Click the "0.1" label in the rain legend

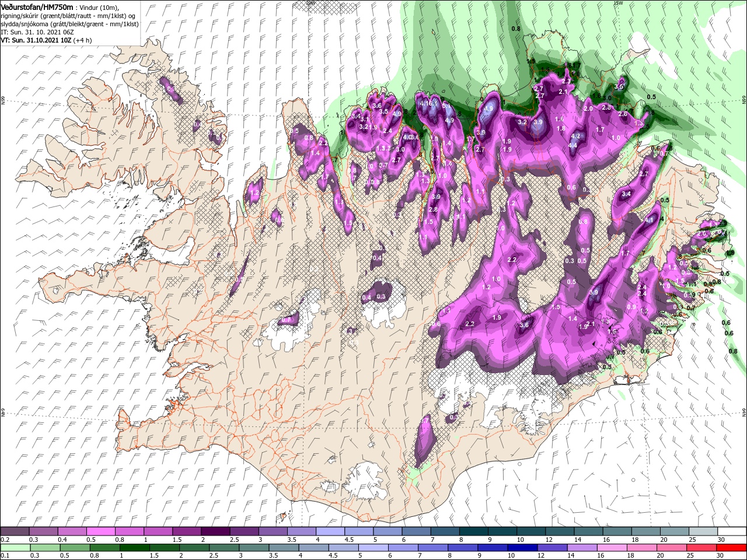[x=5, y=556]
